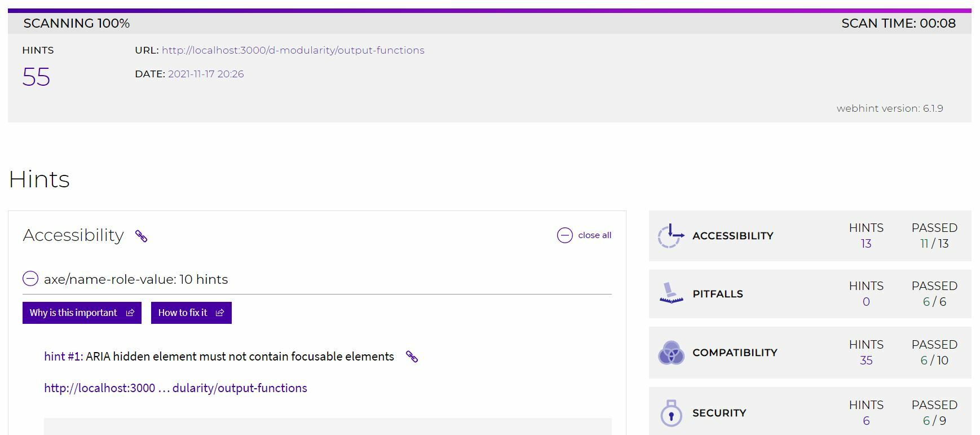Screen dimensions: 980x435
Task: Click the total hints count 55
Action: coord(36,77)
